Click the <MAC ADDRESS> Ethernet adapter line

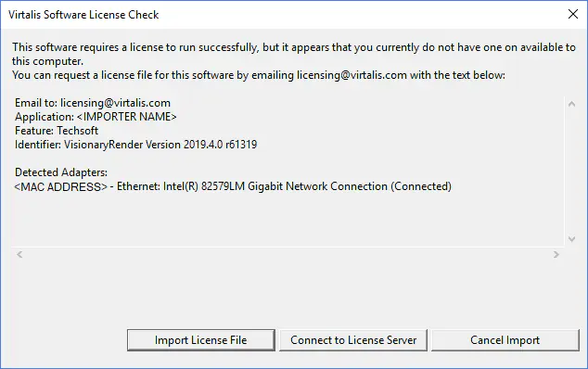click(233, 186)
